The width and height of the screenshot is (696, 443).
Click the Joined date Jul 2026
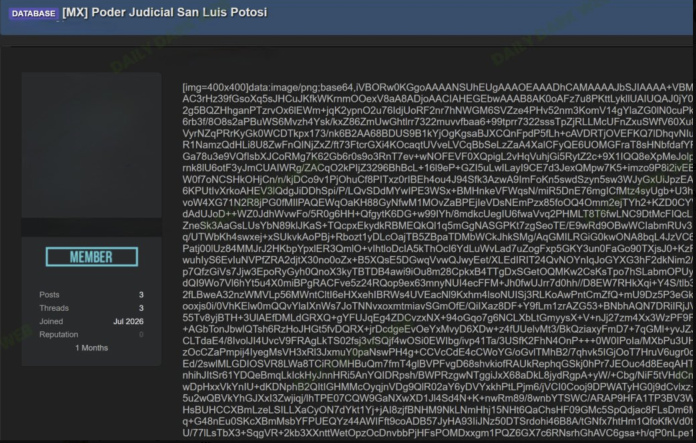[x=128, y=321]
